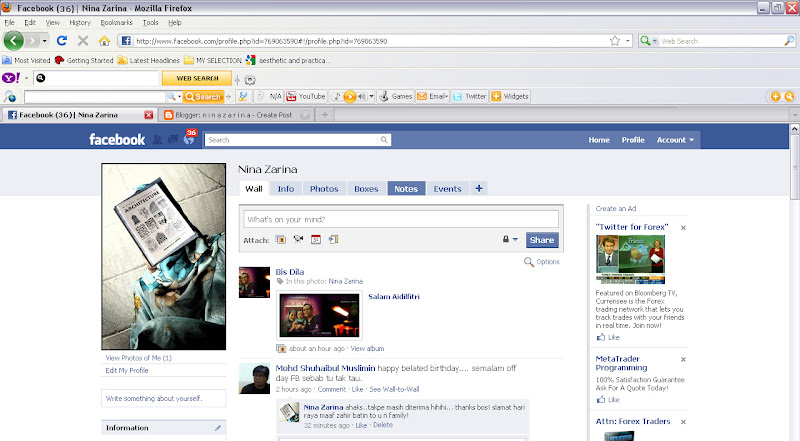Click Edit My Profile link
The image size is (800, 441).
click(x=127, y=371)
